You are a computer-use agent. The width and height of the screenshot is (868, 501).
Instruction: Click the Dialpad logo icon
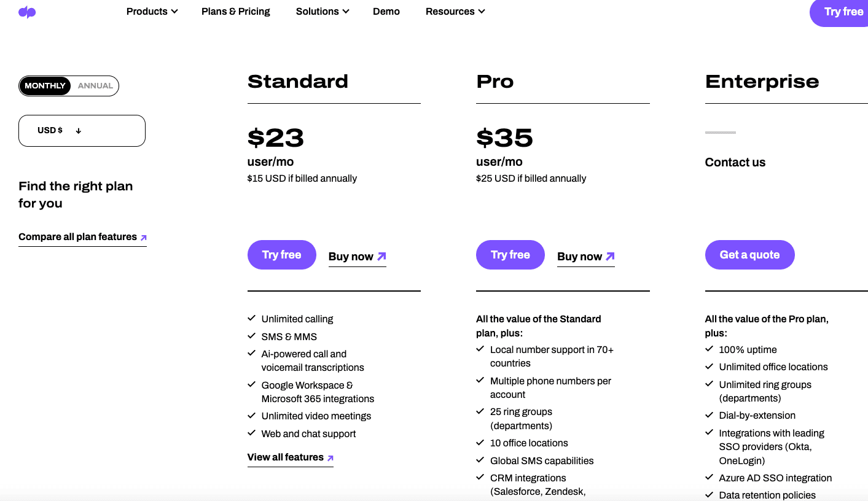(27, 12)
